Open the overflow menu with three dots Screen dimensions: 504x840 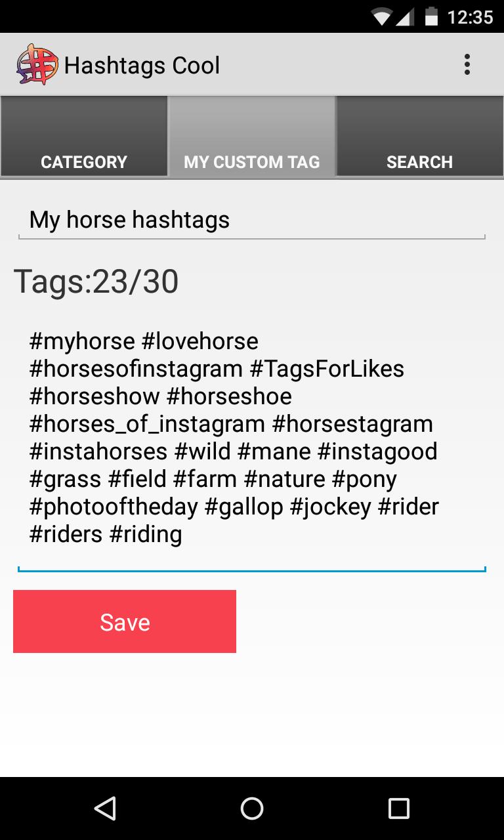[467, 64]
